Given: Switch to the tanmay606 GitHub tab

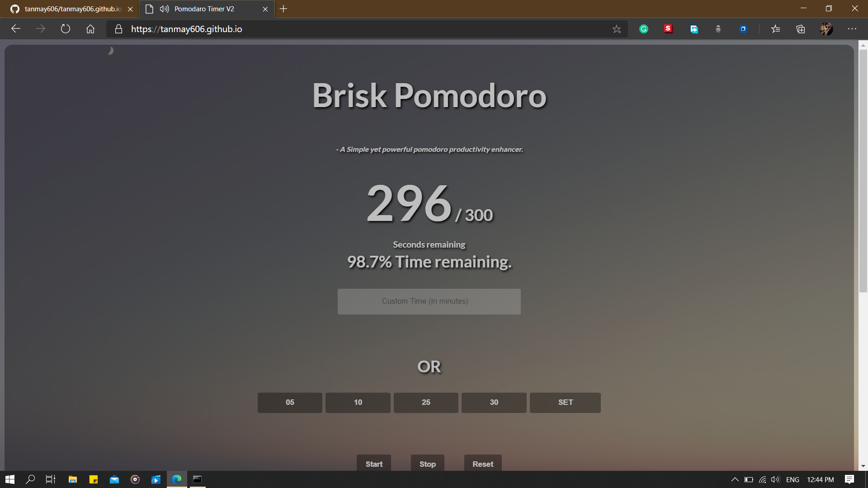Looking at the screenshot, I should (x=72, y=9).
